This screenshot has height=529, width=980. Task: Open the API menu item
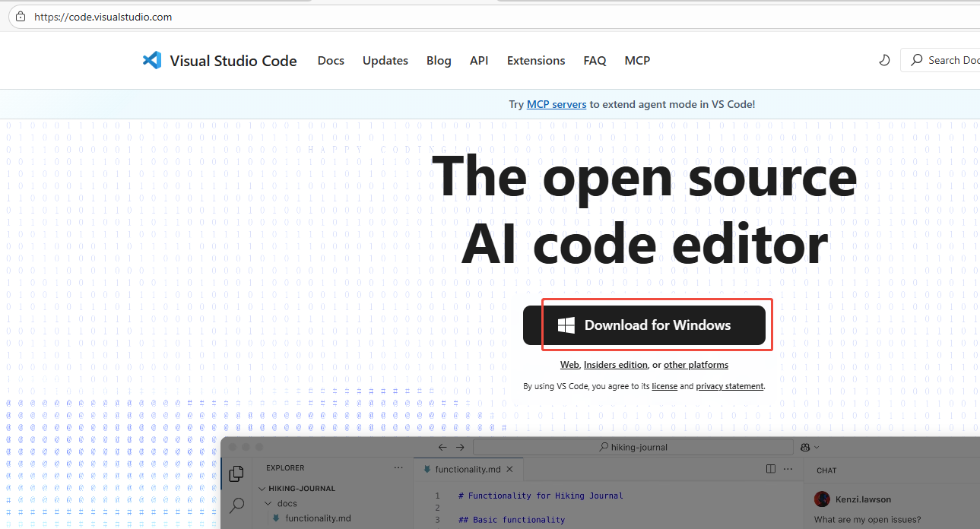pos(479,60)
